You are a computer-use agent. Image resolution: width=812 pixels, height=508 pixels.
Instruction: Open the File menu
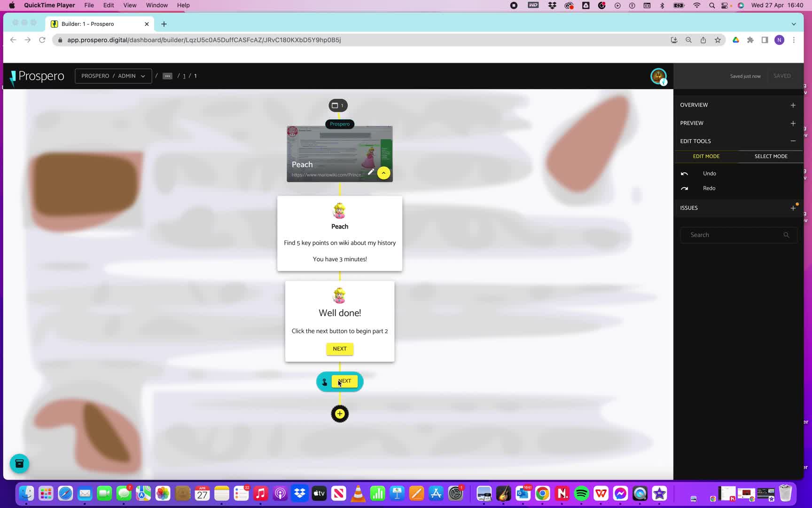(x=89, y=5)
